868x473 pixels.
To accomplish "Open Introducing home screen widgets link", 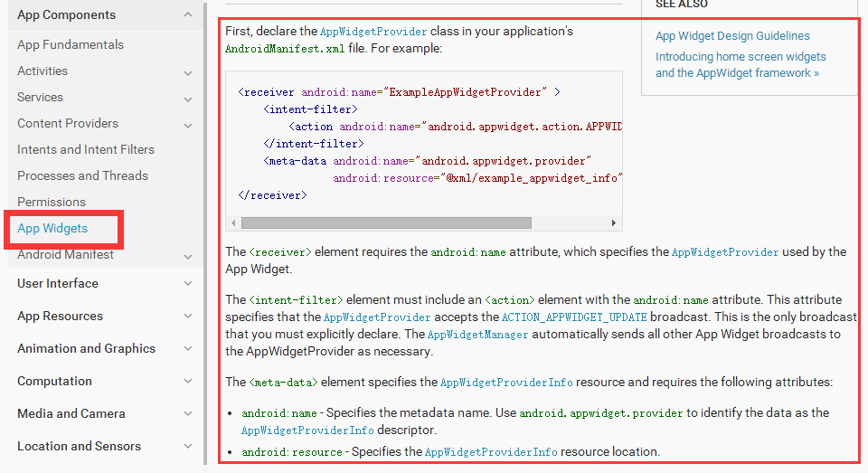I will point(741,65).
